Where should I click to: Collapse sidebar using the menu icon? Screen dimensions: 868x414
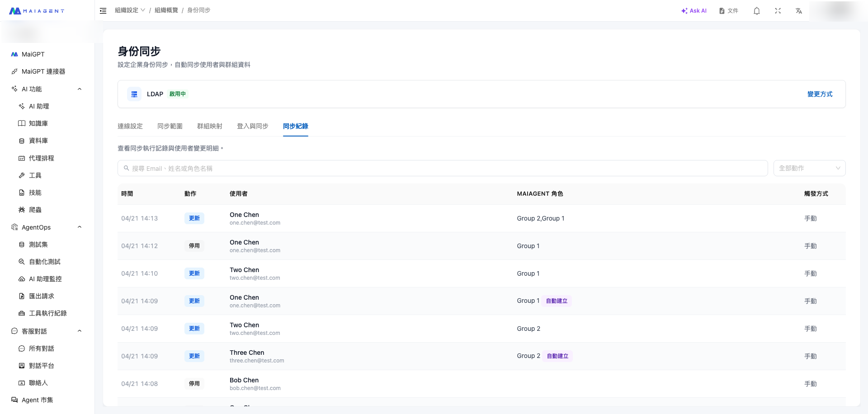click(x=103, y=11)
